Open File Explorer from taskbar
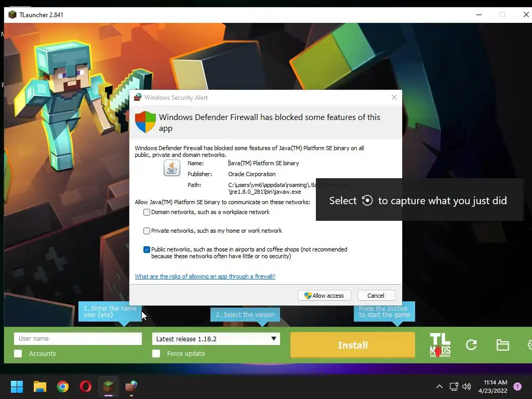The height and width of the screenshot is (399, 532). pos(39,387)
